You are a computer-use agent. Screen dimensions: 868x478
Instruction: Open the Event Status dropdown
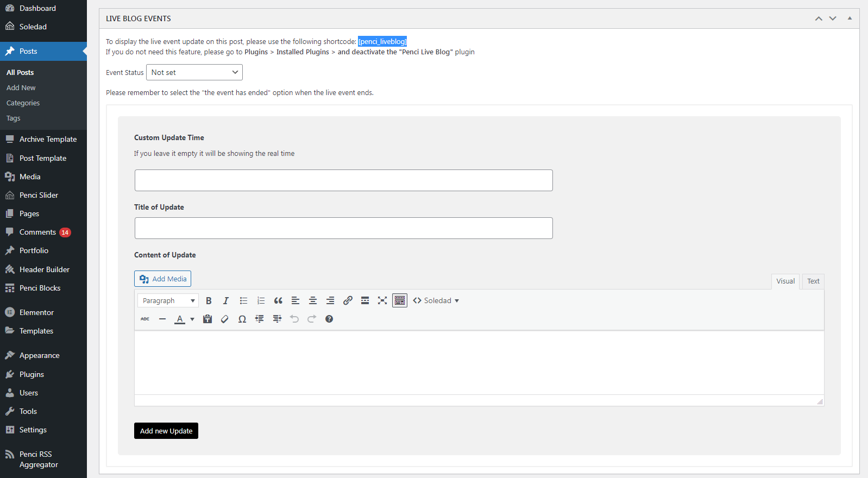click(x=194, y=72)
